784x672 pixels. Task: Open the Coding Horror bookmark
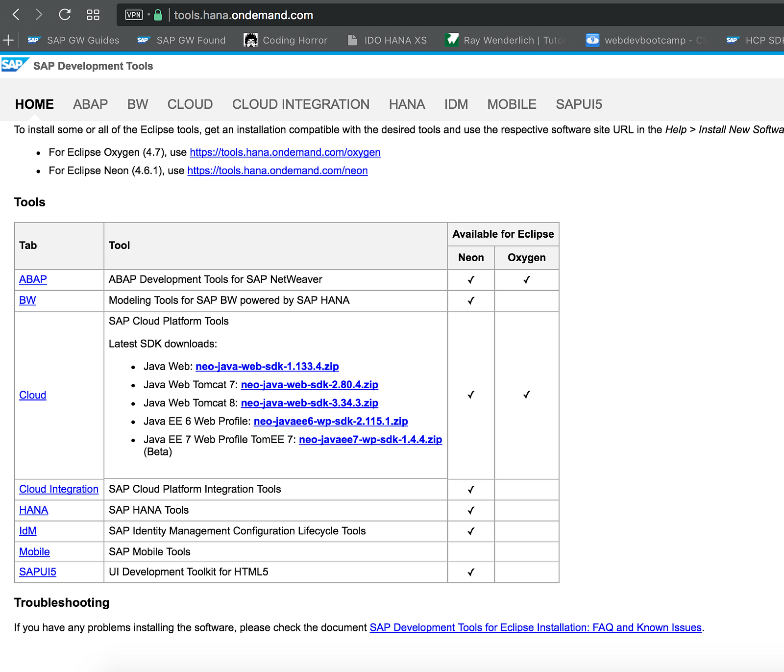[285, 40]
